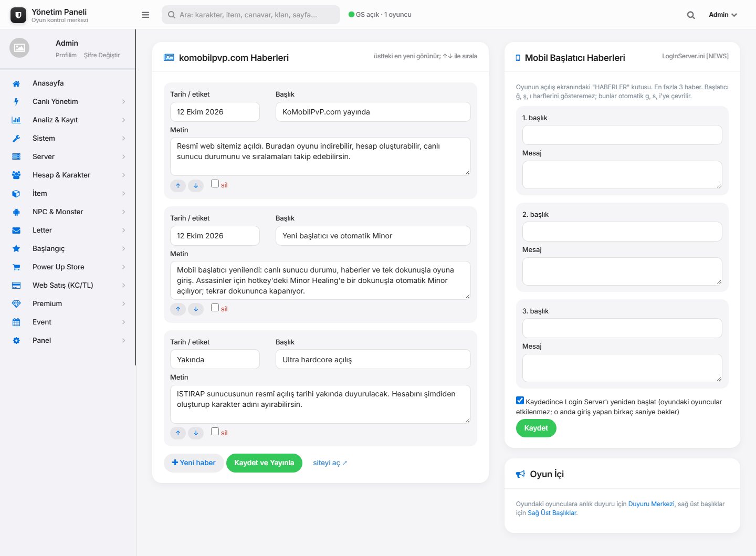The height and width of the screenshot is (556, 756).
Task: Move the 'KoMobilPvP.com yayında' news up
Action: coord(178,185)
